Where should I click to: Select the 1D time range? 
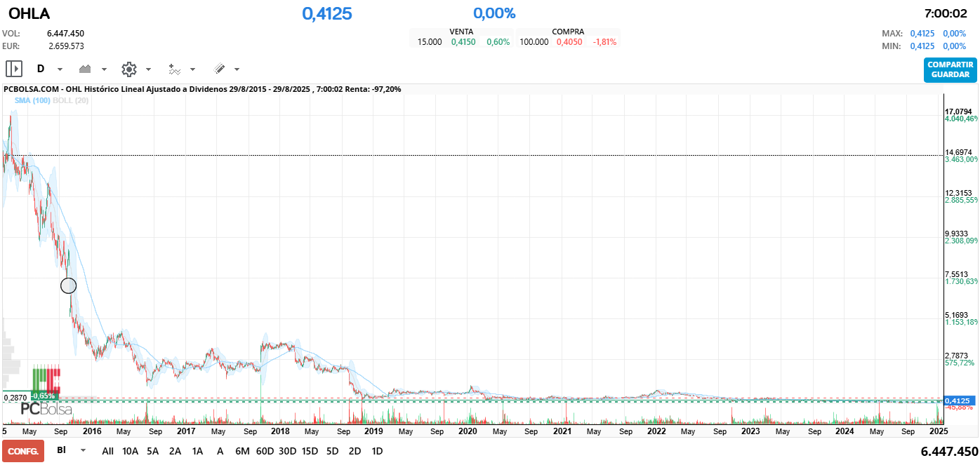(377, 451)
